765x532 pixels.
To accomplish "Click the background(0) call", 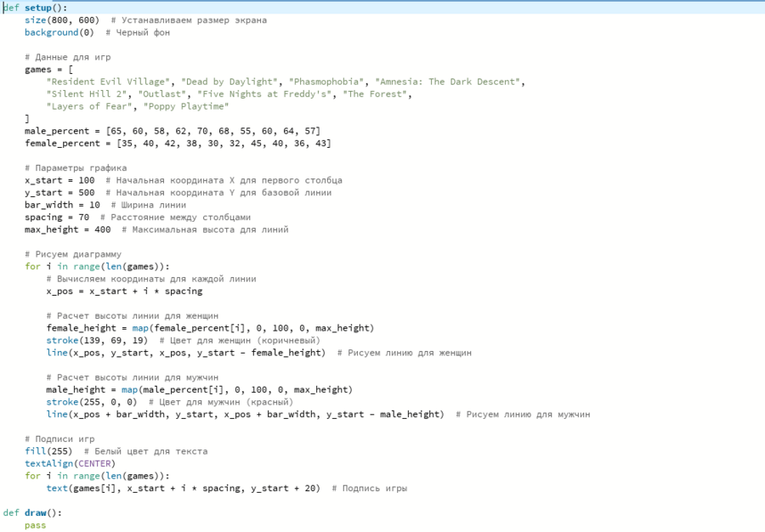I will (x=59, y=32).
